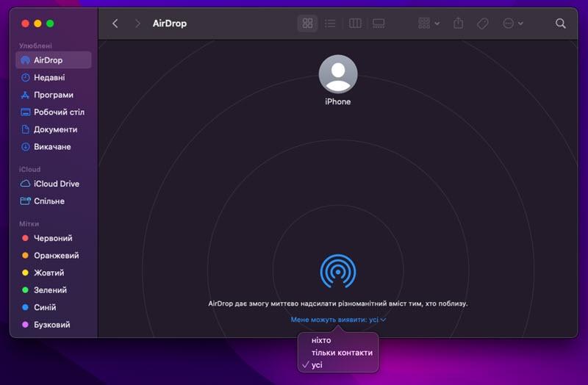Open Недавні in the sidebar
The height and width of the screenshot is (385, 588).
[54, 78]
